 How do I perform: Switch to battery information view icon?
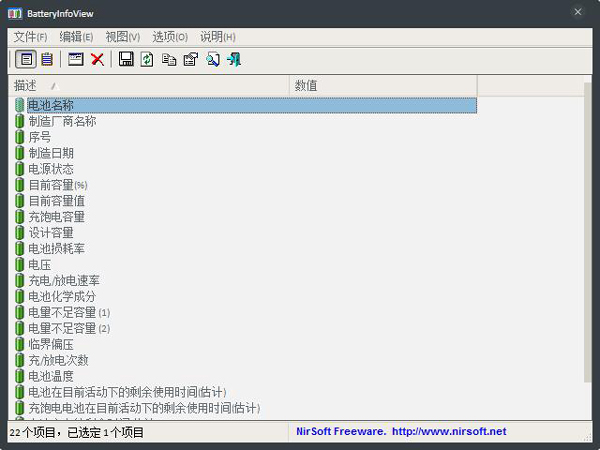tap(26, 59)
